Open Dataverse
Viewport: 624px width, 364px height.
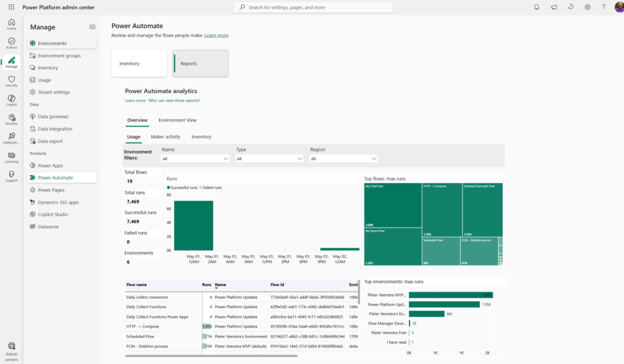(x=62, y=226)
